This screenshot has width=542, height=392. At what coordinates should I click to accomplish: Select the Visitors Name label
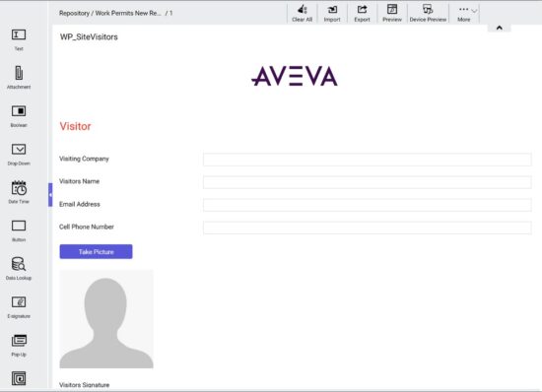pos(79,181)
